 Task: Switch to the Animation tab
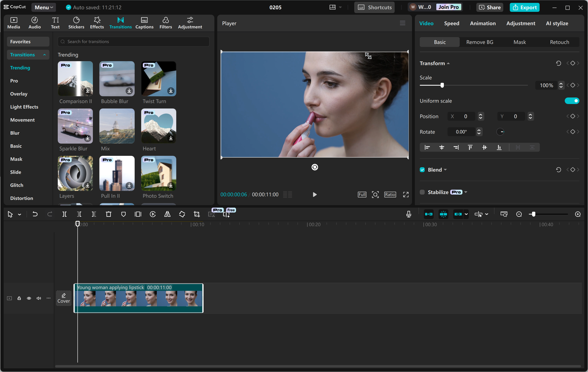click(482, 23)
